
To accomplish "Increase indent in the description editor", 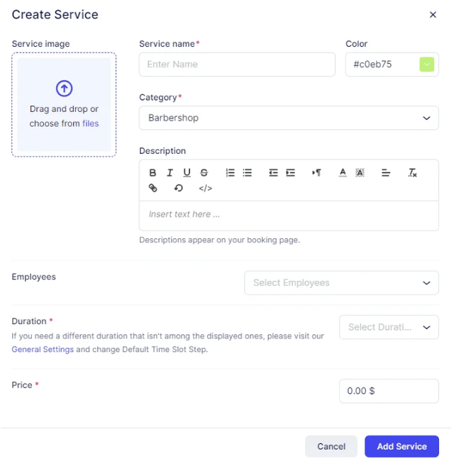I will pos(290,173).
